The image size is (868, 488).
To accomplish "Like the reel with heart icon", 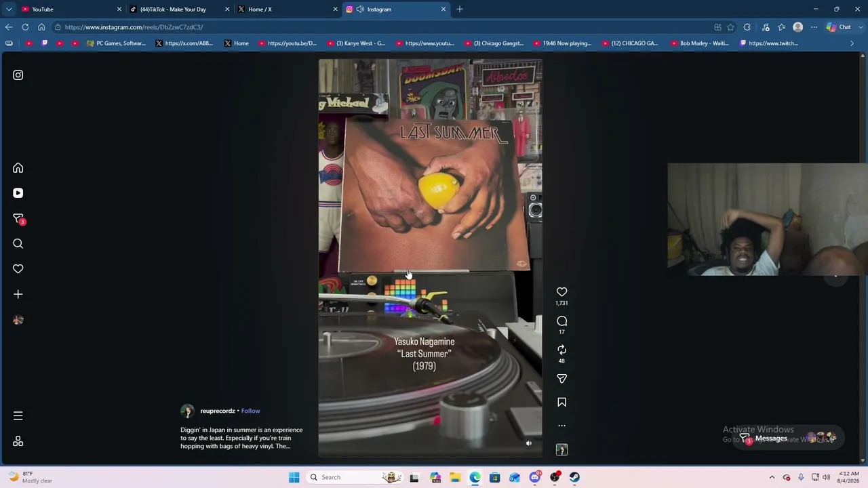I will pyautogui.click(x=561, y=292).
